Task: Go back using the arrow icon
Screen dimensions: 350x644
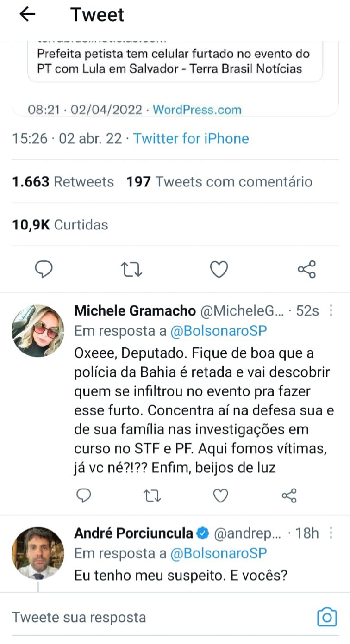Action: tap(27, 15)
